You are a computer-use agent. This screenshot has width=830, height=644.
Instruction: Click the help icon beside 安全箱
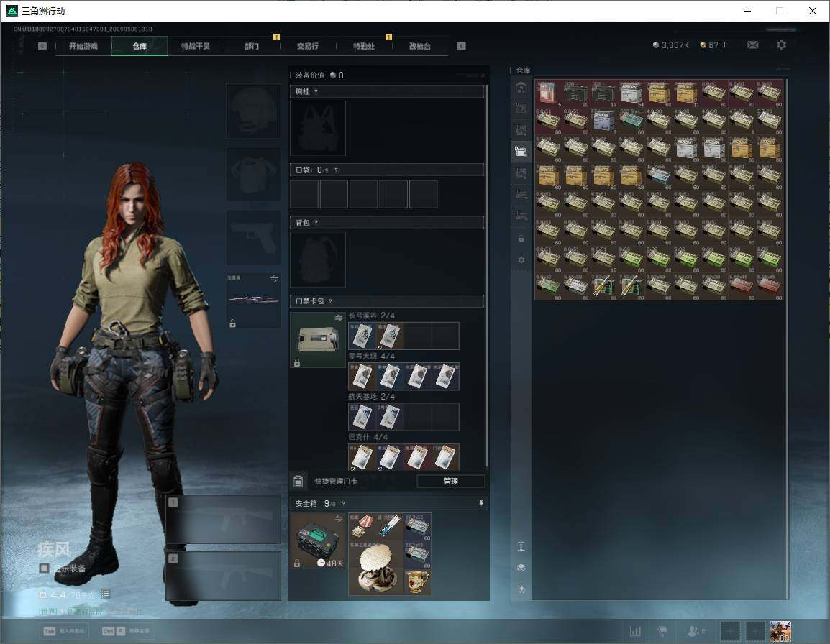(x=343, y=503)
